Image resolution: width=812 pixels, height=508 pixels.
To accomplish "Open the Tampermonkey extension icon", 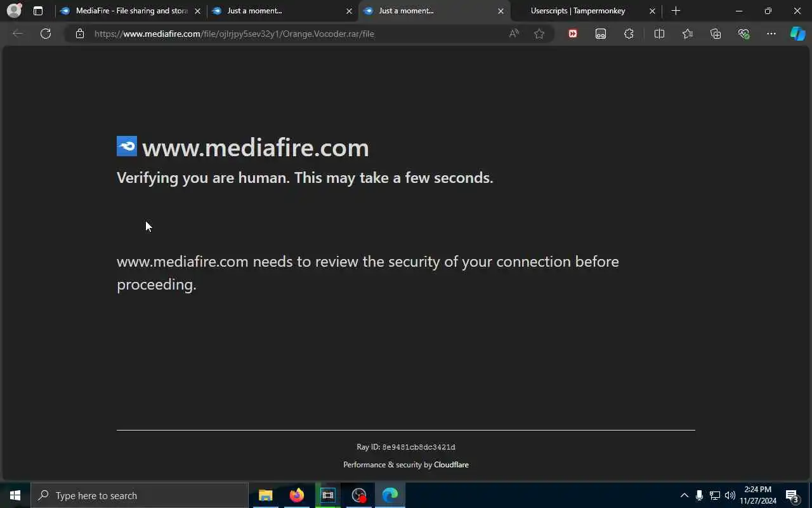I will coord(601,34).
